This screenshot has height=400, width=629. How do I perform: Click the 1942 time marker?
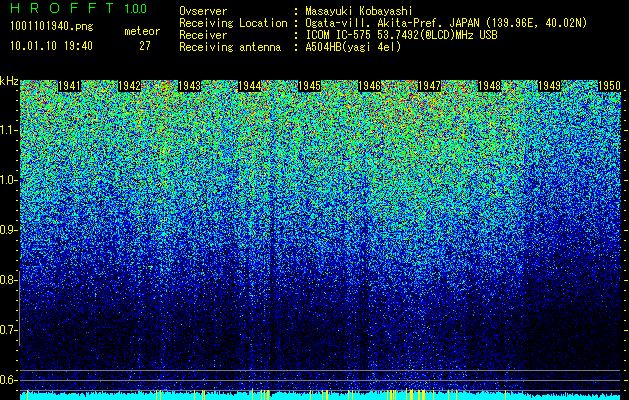pos(130,86)
